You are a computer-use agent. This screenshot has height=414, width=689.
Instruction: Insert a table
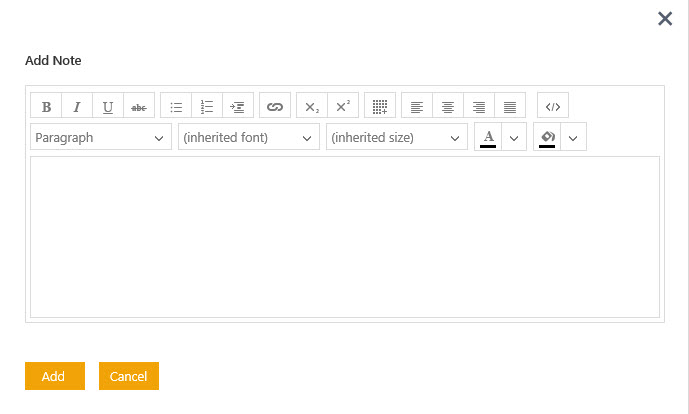[380, 106]
